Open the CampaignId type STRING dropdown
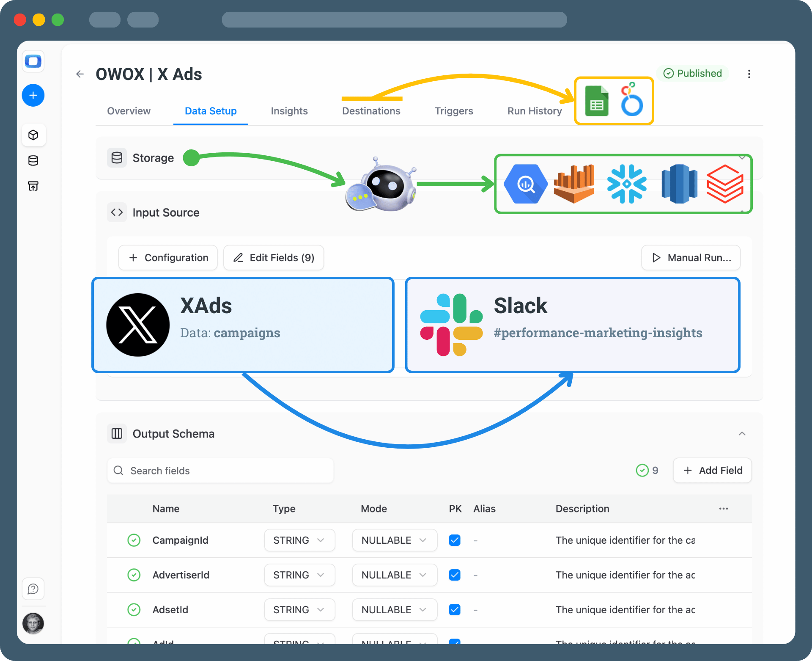This screenshot has height=661, width=812. pyautogui.click(x=299, y=540)
